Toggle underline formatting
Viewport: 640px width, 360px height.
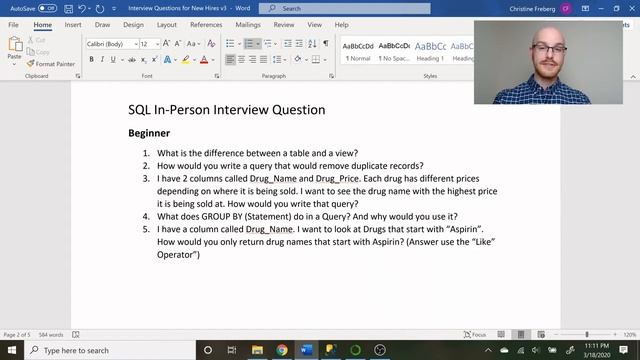coord(113,60)
